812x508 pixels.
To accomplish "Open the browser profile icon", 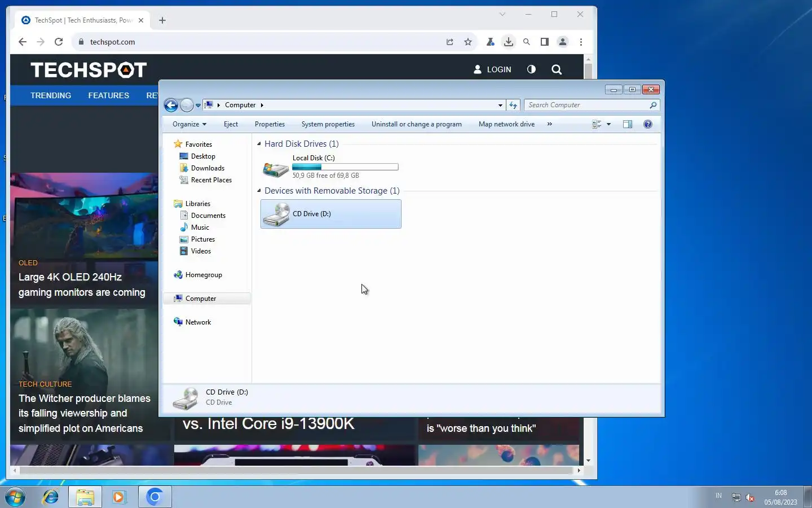I will tap(563, 42).
